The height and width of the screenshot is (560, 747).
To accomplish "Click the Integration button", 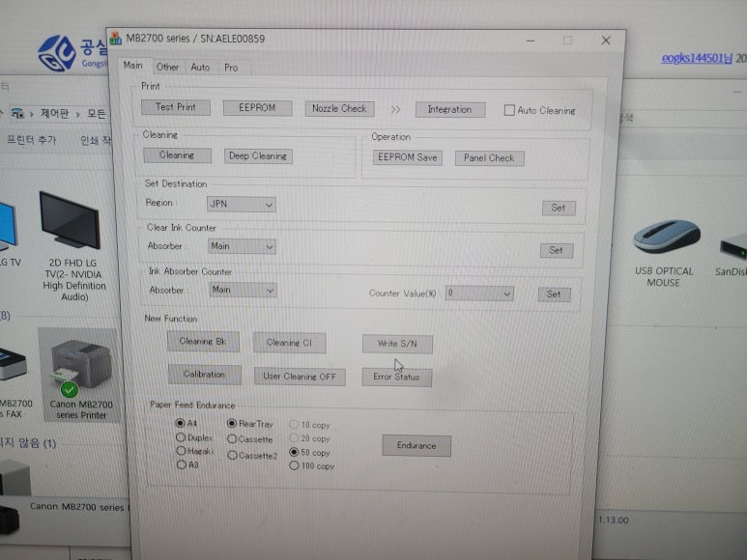I will tap(450, 110).
